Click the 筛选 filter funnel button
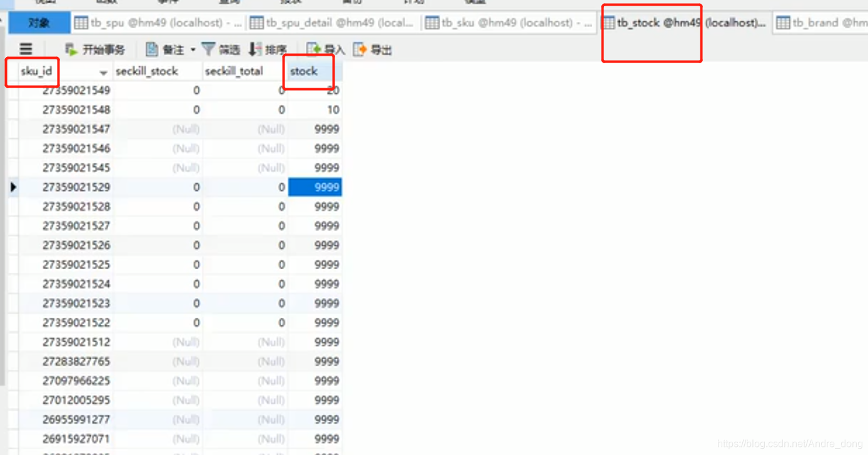The width and height of the screenshot is (868, 455). (221, 49)
